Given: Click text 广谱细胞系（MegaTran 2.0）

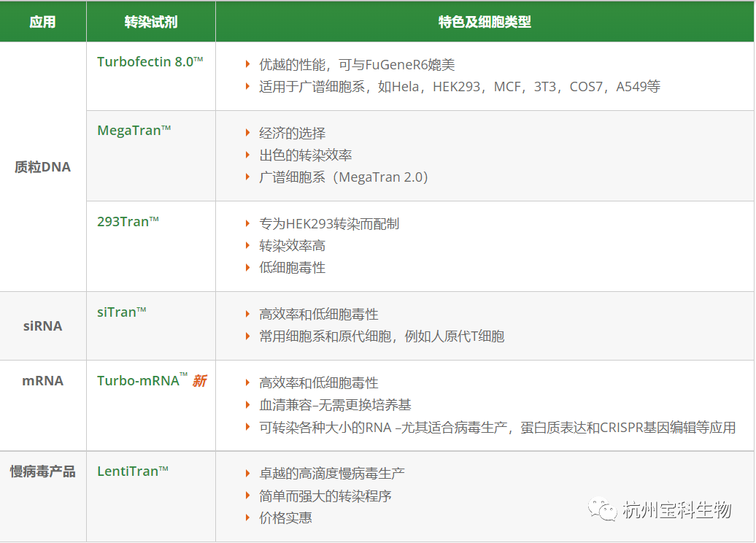Looking at the screenshot, I should 343,177.
